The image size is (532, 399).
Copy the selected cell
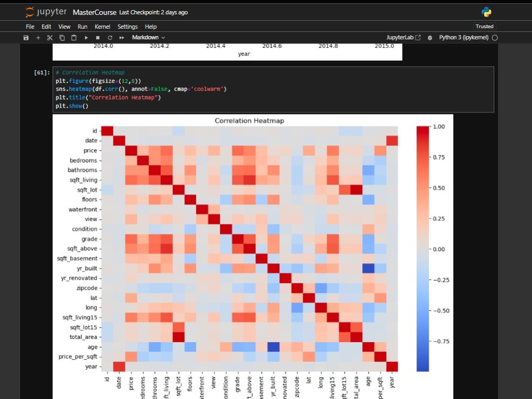click(x=62, y=38)
